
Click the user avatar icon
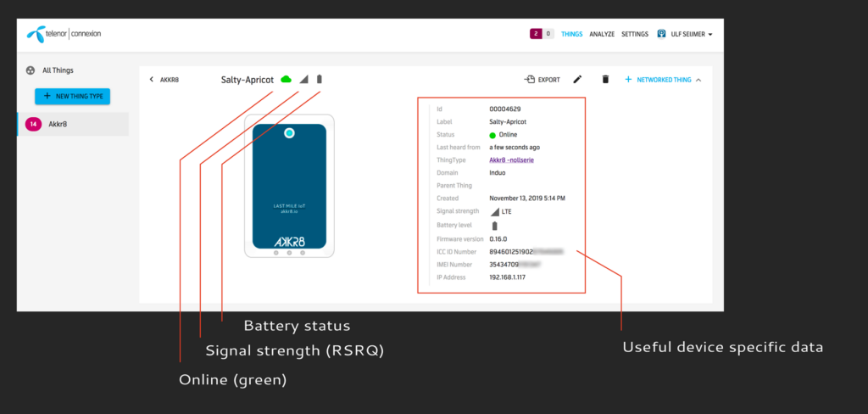tap(662, 34)
